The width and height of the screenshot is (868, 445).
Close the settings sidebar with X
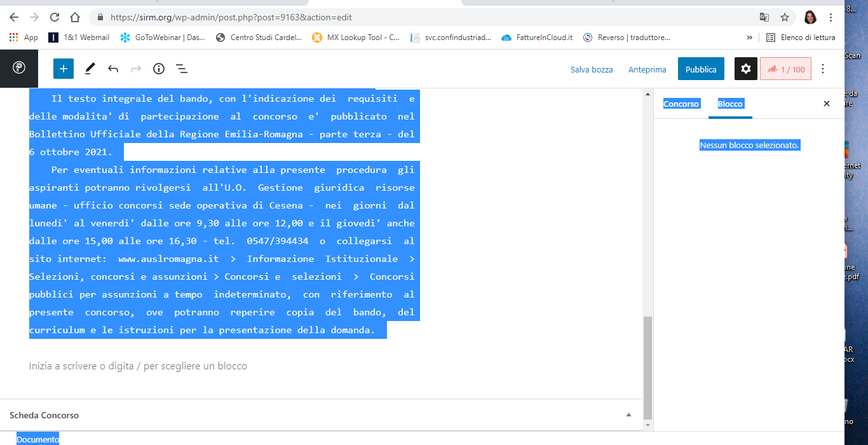[x=827, y=104]
